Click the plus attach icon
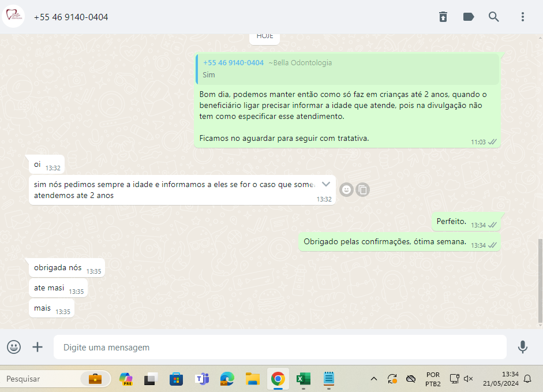This screenshot has height=392, width=543. 38,347
